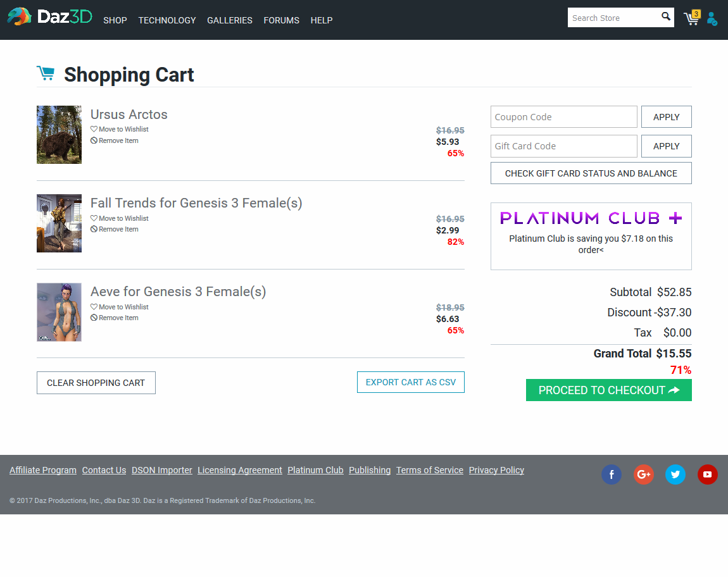Open Ursus Arctos product title
728x577 pixels.
click(x=129, y=114)
